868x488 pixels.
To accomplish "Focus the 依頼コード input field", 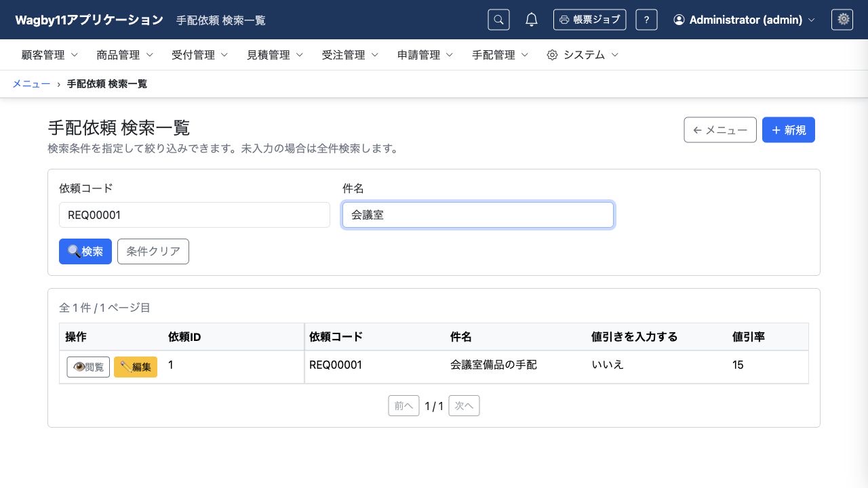I will (x=195, y=215).
